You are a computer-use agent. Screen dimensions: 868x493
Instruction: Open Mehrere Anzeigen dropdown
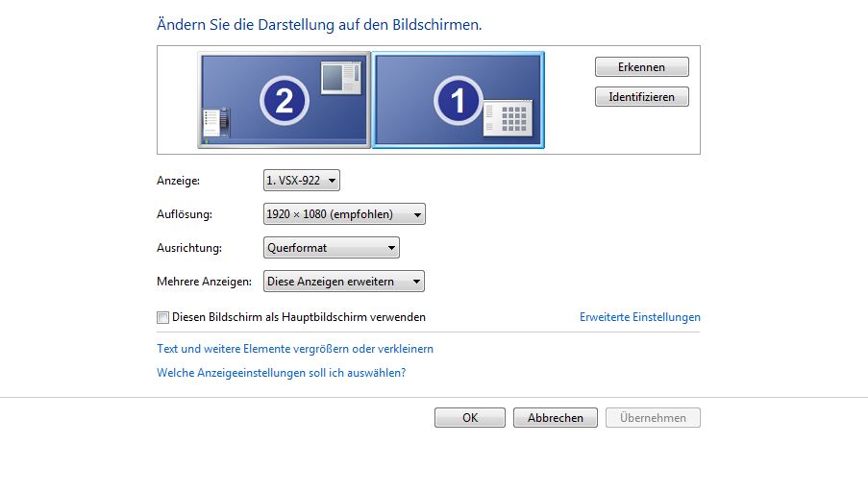(344, 281)
